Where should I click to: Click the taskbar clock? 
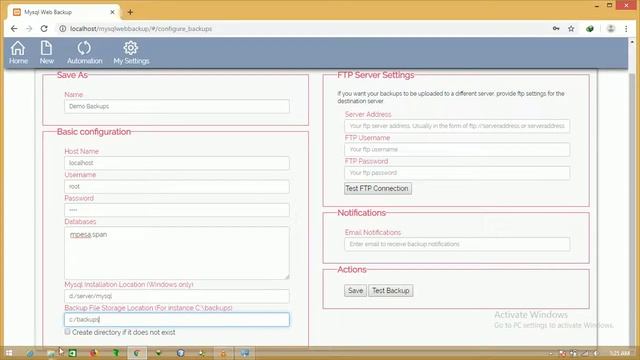click(620, 353)
